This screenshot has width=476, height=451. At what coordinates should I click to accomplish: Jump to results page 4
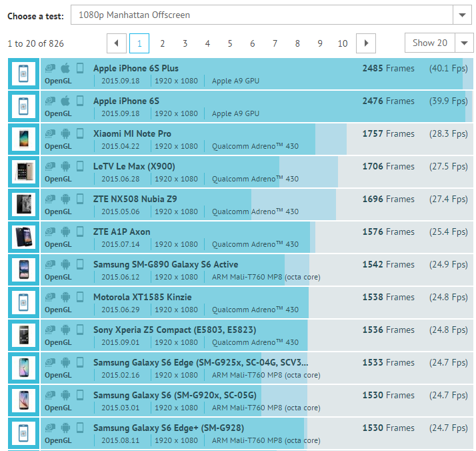[x=207, y=43]
